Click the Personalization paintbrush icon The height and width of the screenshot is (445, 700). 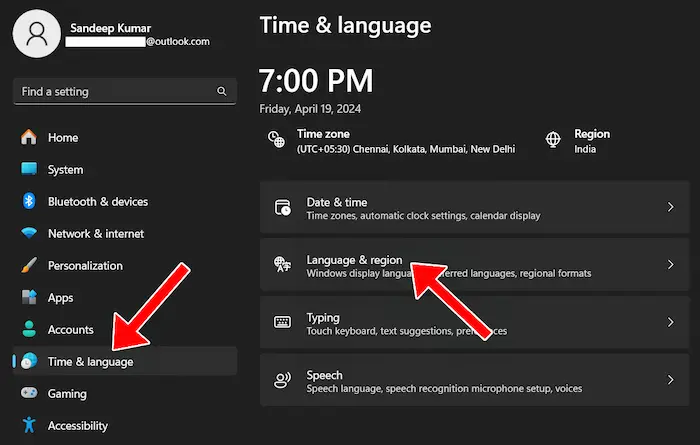(29, 265)
